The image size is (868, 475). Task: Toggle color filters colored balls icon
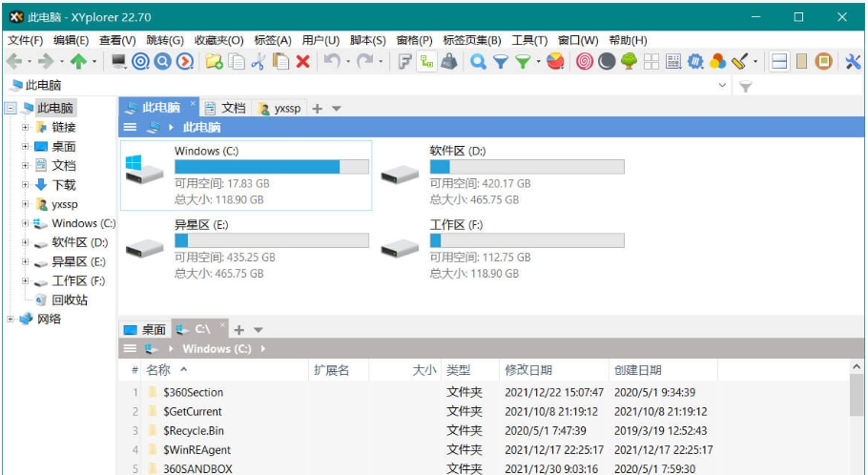click(x=717, y=61)
